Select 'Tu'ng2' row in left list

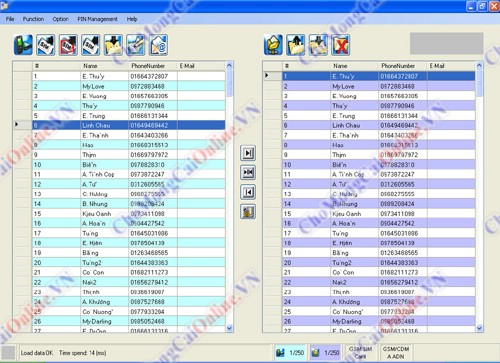[129, 263]
